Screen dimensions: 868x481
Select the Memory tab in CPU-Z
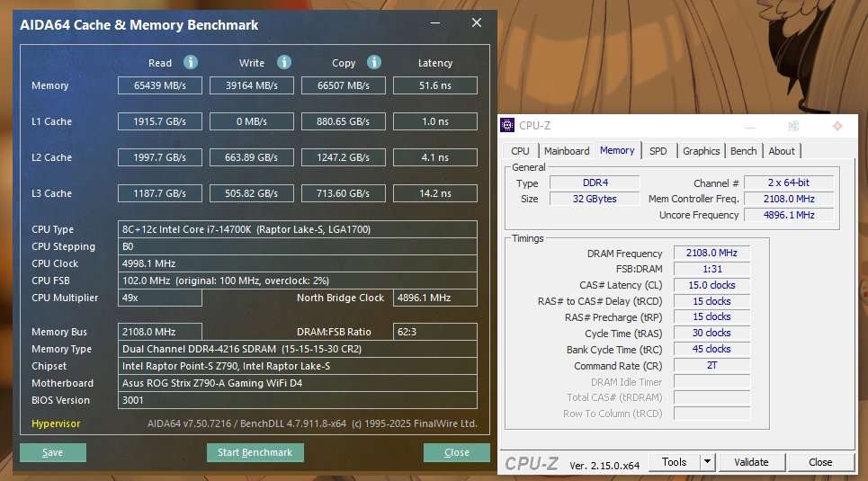pyautogui.click(x=617, y=150)
